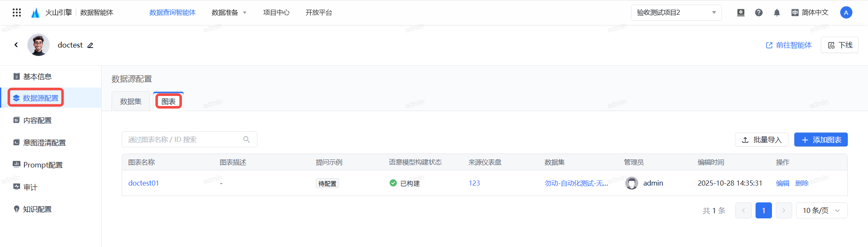Click the 2025-10-28 14:35:31 timestamp
Viewport: 868px width, 247px height.
pyautogui.click(x=730, y=183)
